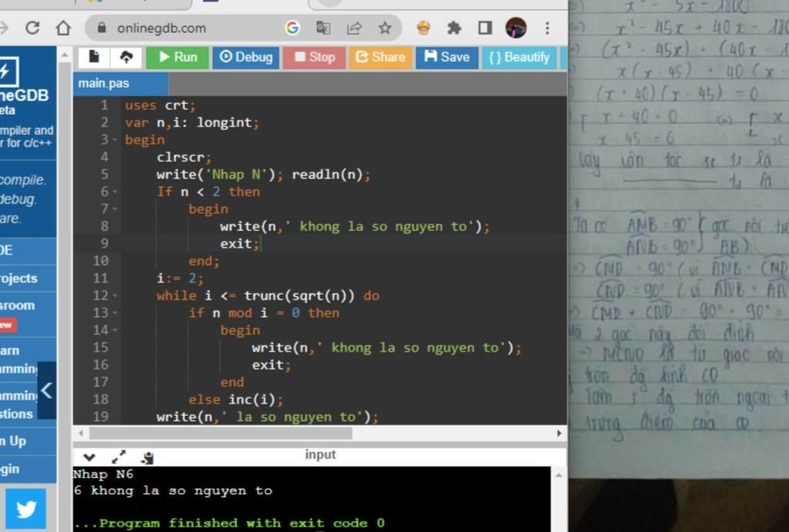Click the editor scroll right arrow

click(x=559, y=433)
